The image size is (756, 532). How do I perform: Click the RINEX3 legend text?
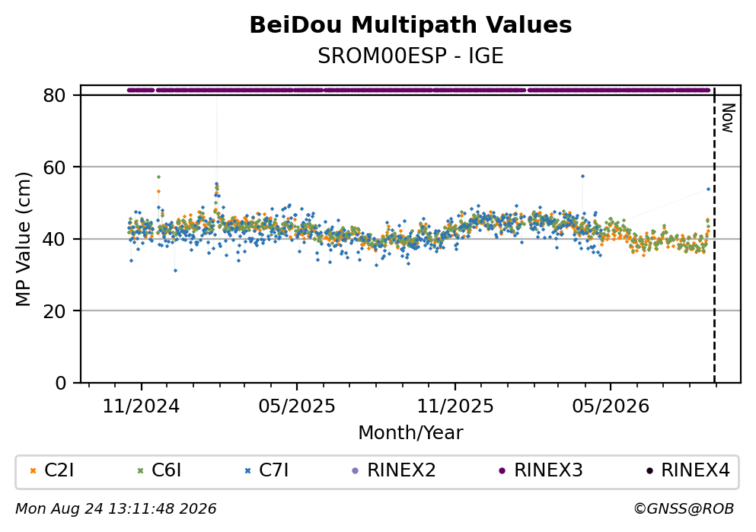(x=549, y=470)
